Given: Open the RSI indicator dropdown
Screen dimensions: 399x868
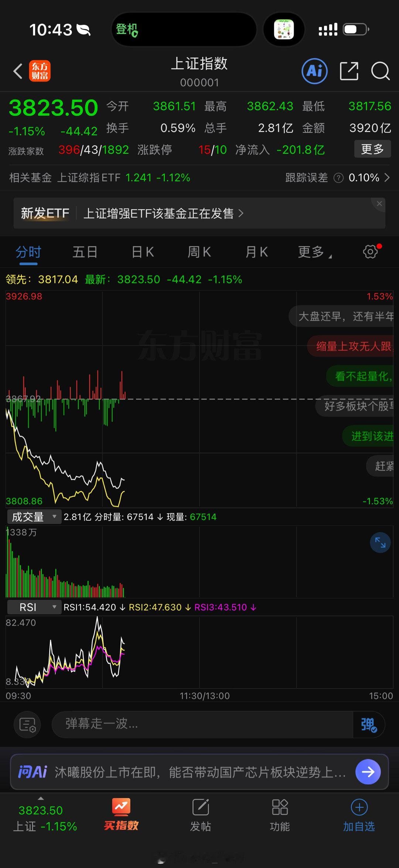Looking at the screenshot, I should click(x=34, y=607).
